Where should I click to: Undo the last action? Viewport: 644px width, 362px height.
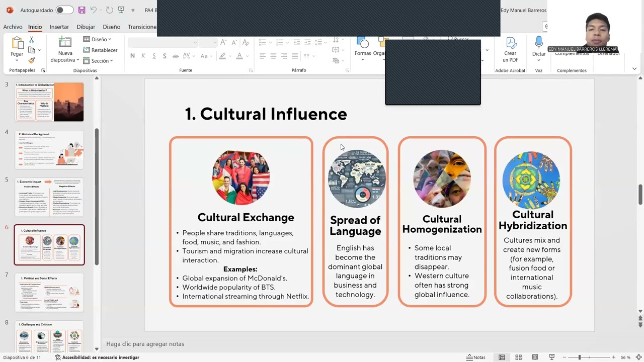pyautogui.click(x=93, y=10)
